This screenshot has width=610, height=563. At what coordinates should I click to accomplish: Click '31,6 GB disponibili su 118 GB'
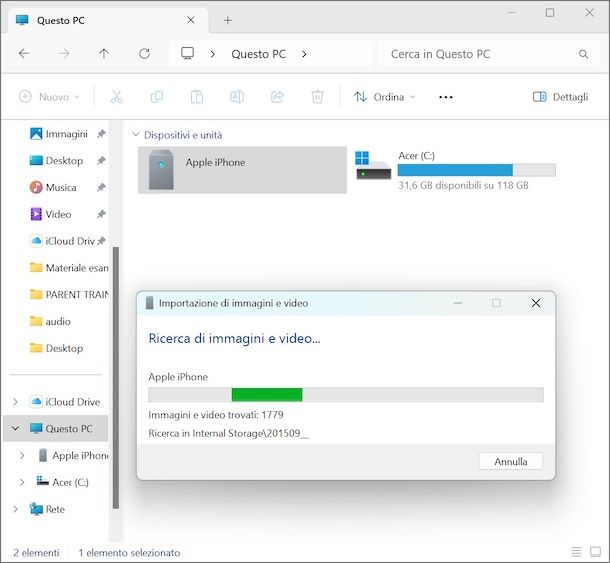click(463, 185)
